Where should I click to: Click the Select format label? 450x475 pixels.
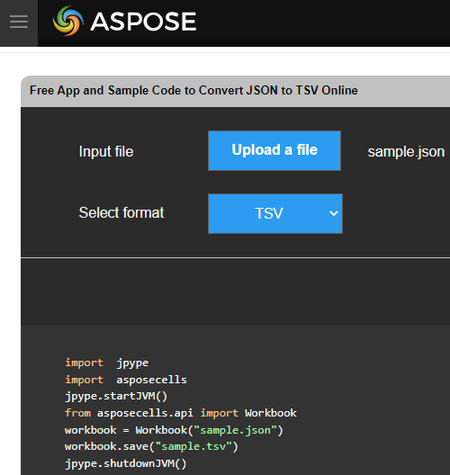[x=121, y=213]
